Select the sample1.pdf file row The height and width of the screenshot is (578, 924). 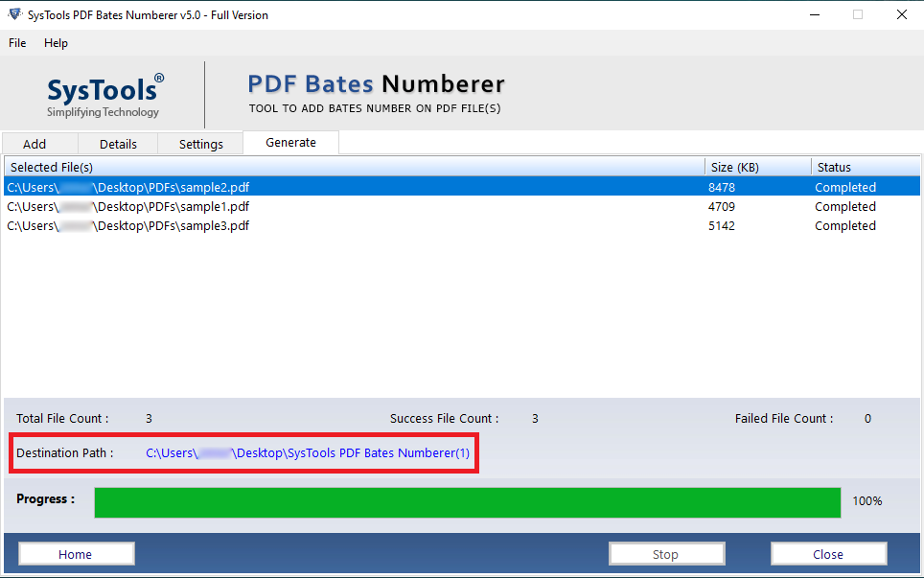pos(461,206)
